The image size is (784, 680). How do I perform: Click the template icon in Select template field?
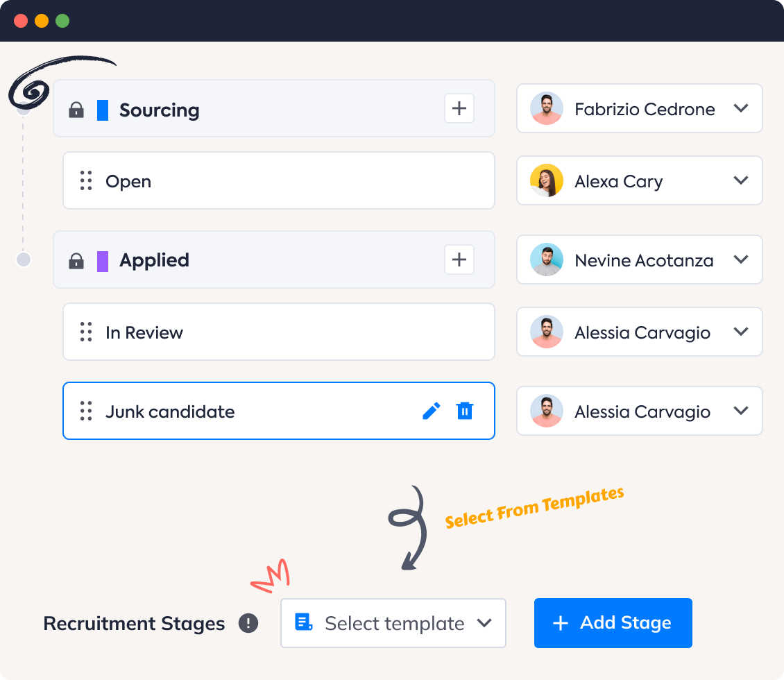click(302, 622)
